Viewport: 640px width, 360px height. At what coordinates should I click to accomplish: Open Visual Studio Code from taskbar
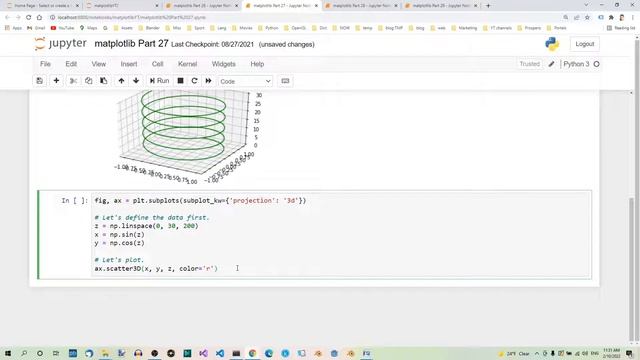point(220,353)
